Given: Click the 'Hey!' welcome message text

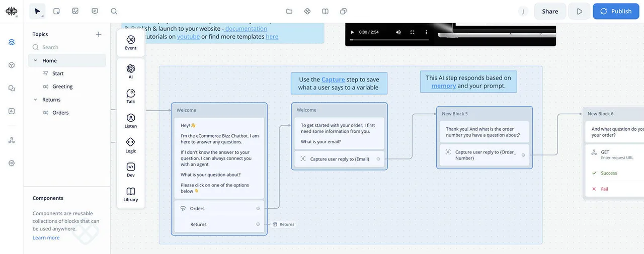Looking at the screenshot, I should click(188, 125).
